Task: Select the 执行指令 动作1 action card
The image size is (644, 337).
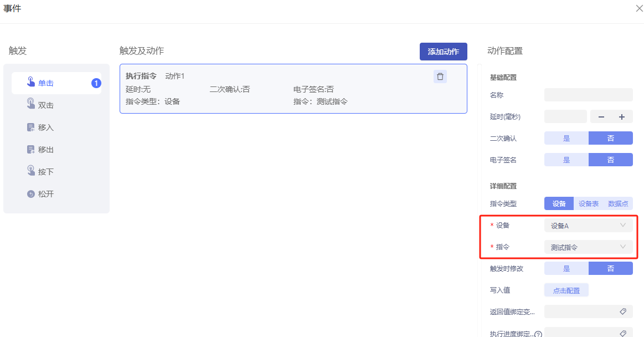Action: pyautogui.click(x=293, y=88)
